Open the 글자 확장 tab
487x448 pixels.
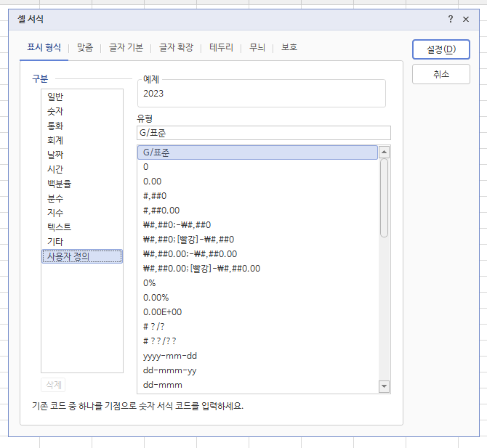coord(176,47)
